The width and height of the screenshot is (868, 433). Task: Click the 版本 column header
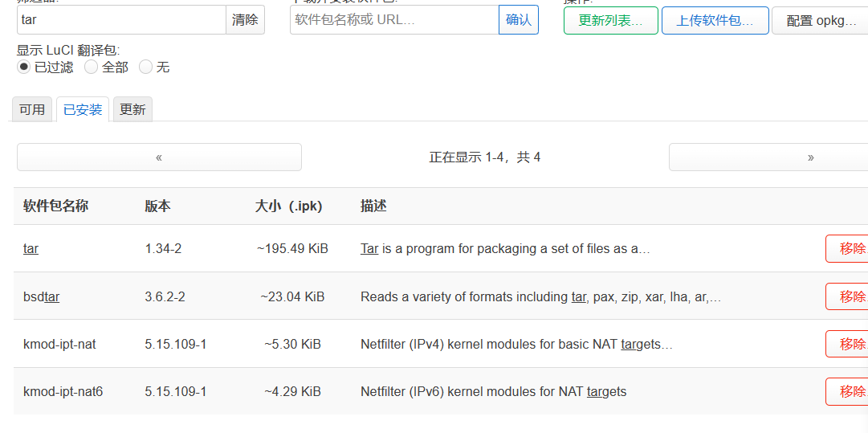point(157,206)
